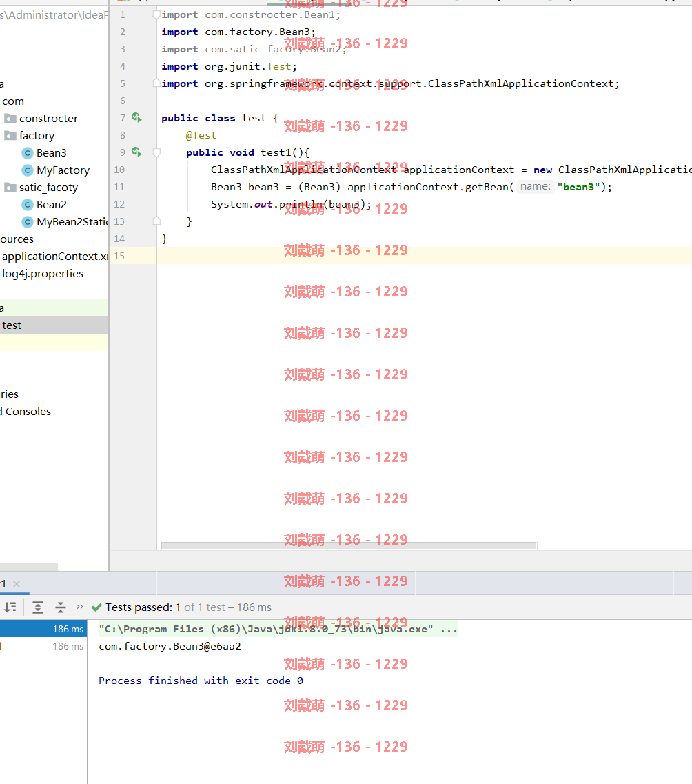Click the project panel horizontal scrollbar
692x784 pixels.
point(30,566)
